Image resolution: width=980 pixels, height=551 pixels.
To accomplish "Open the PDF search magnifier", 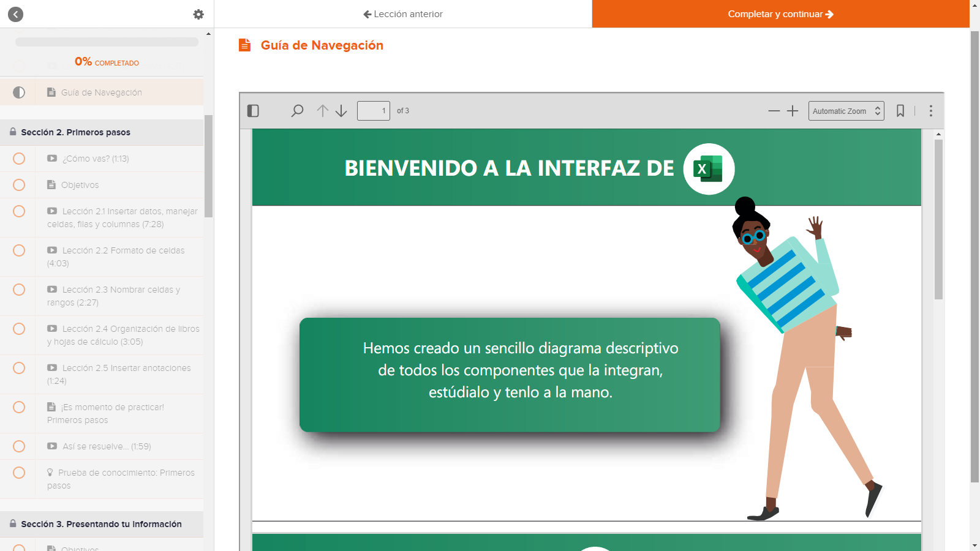I will [x=297, y=111].
